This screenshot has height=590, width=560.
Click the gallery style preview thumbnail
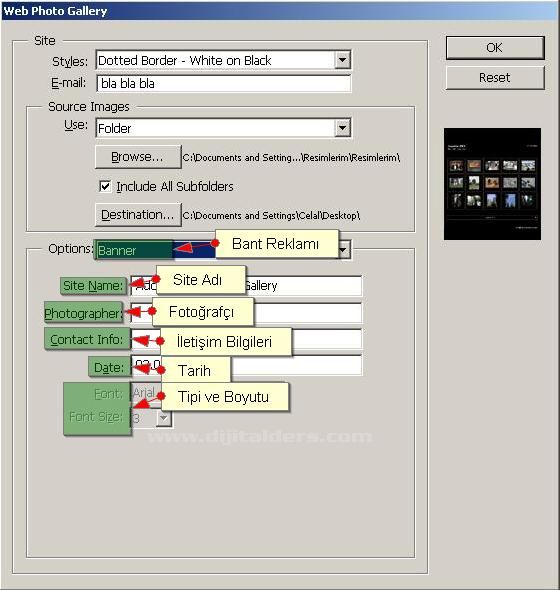coord(492,184)
